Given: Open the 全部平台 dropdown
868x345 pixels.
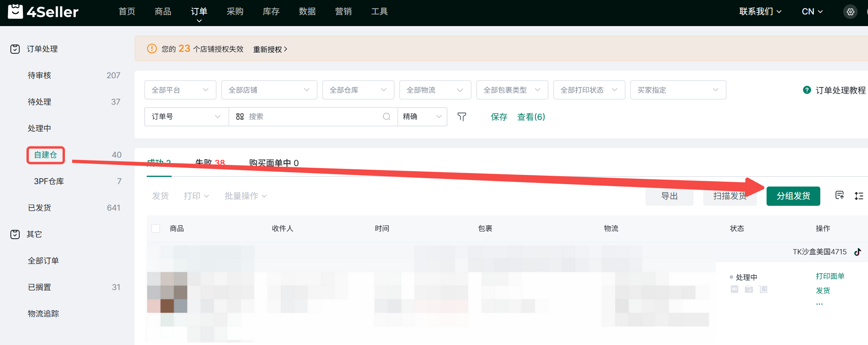Looking at the screenshot, I should click(x=180, y=90).
